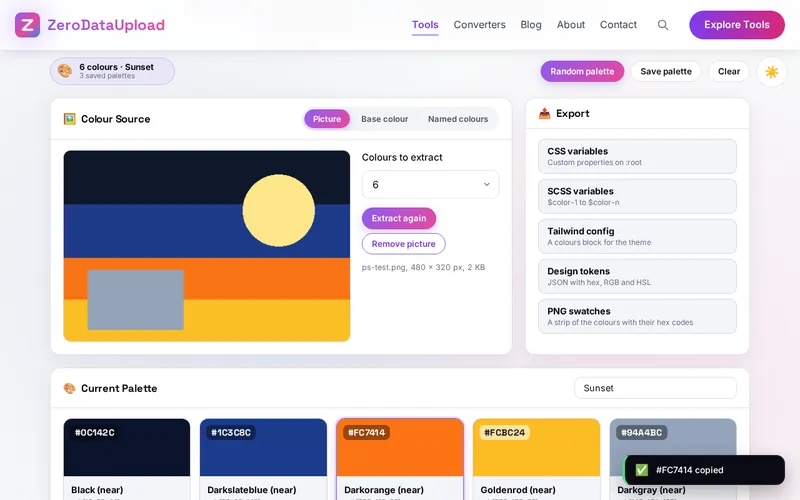
Task: Click the uploaded sunset picture preview
Action: [207, 246]
